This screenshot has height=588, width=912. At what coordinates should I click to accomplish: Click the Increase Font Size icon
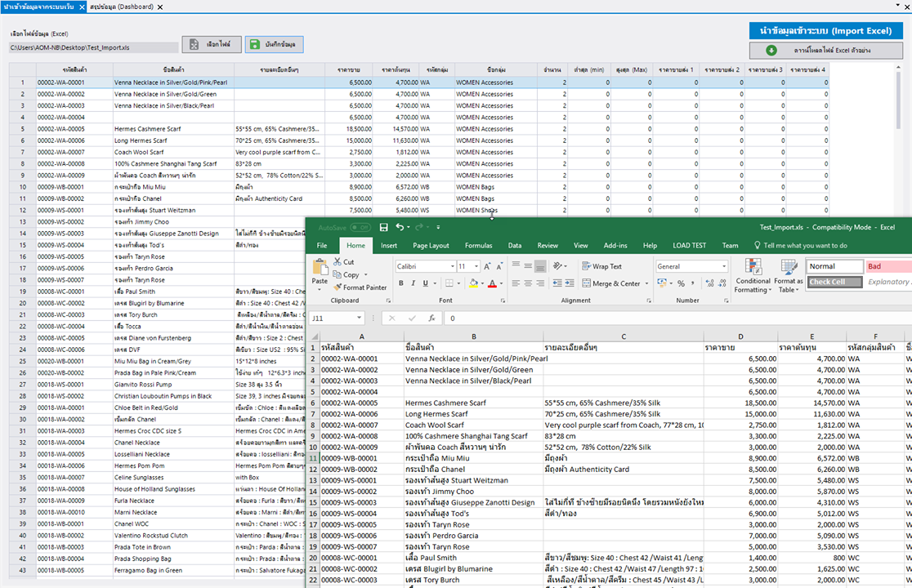487,267
